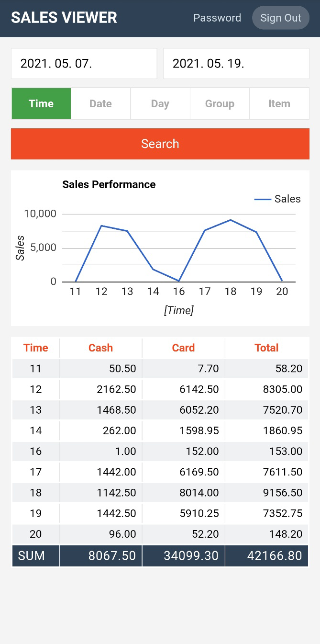
Task: Open the start date field 2021. 05. 07.
Action: pos(84,64)
